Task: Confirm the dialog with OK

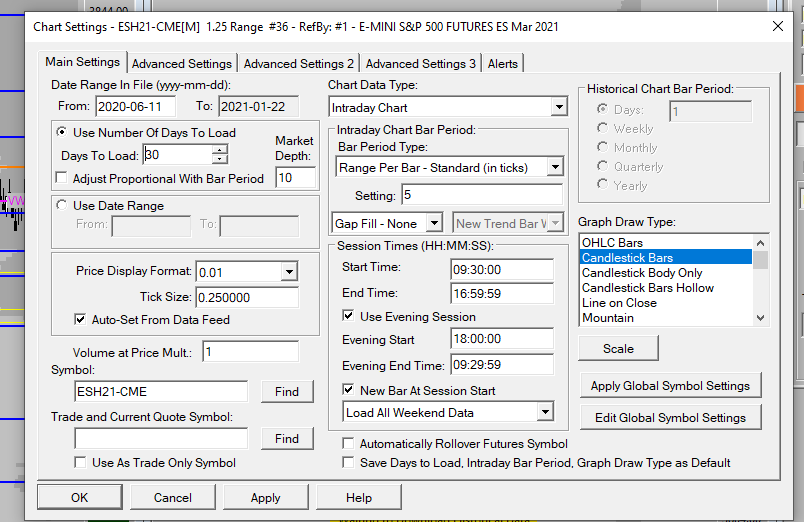Action: coord(79,497)
